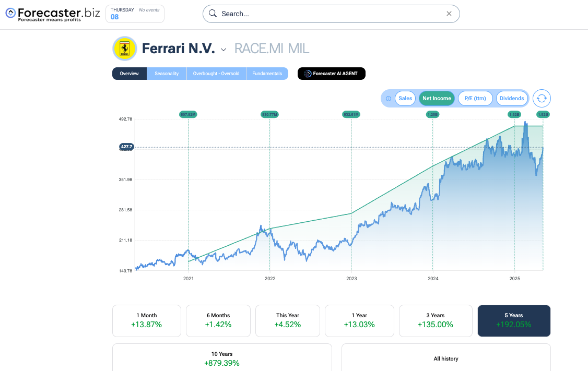Toggle the Sales overlay on chart
This screenshot has width=588, height=371.
point(405,98)
